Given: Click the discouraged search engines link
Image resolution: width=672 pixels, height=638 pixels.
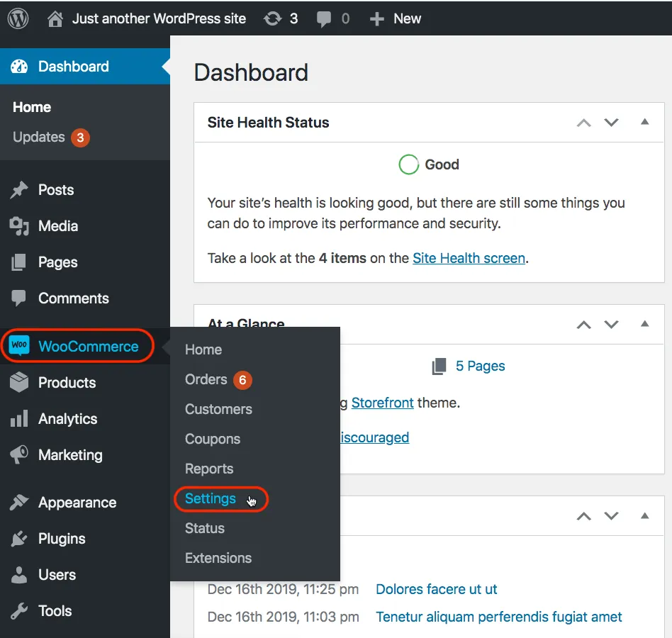Looking at the screenshot, I should [x=374, y=437].
